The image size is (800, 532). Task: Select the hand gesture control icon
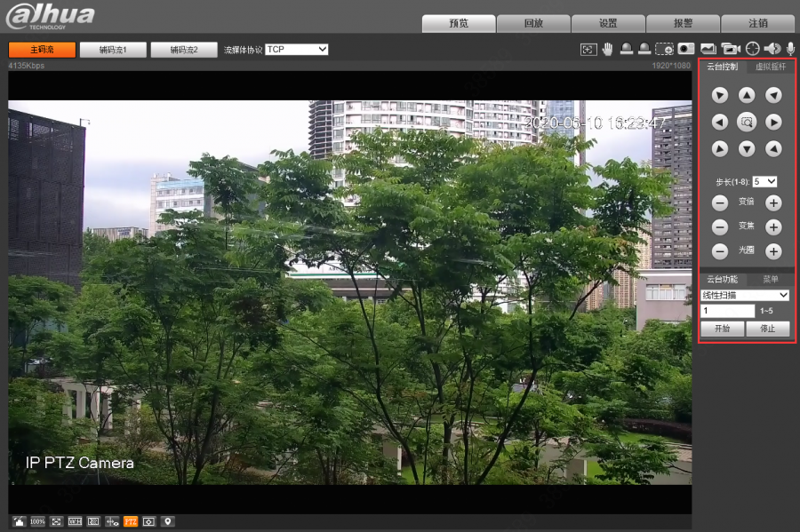coord(607,49)
